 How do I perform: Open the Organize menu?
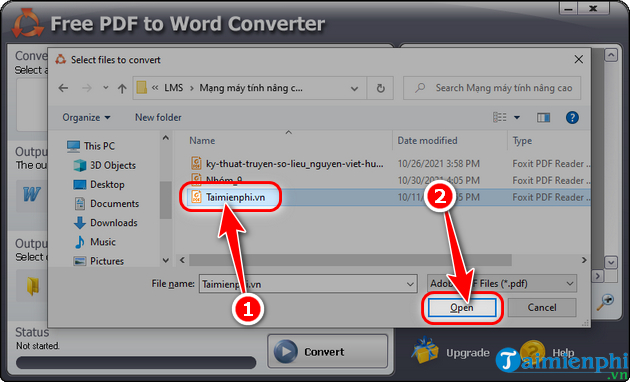pos(86,118)
